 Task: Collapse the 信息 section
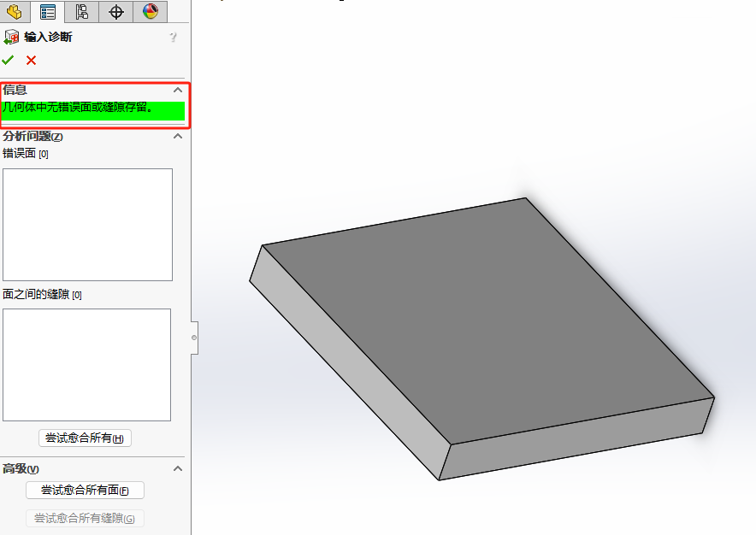pos(178,90)
